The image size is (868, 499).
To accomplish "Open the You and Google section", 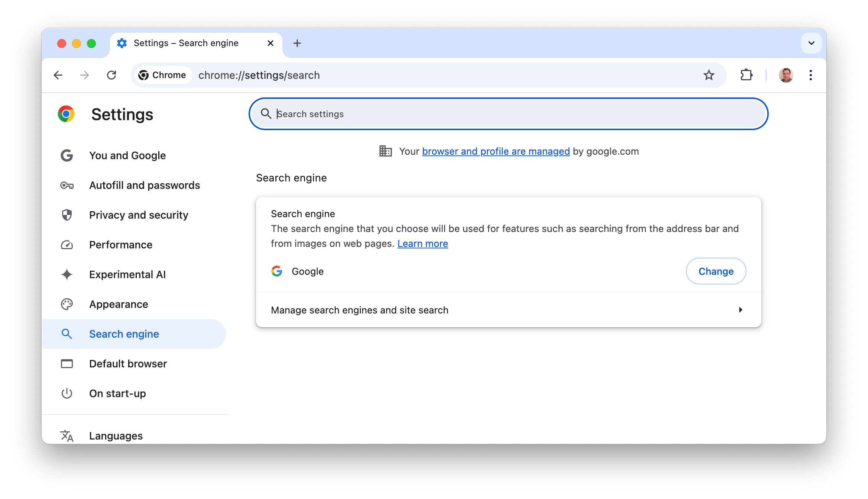I will click(127, 155).
